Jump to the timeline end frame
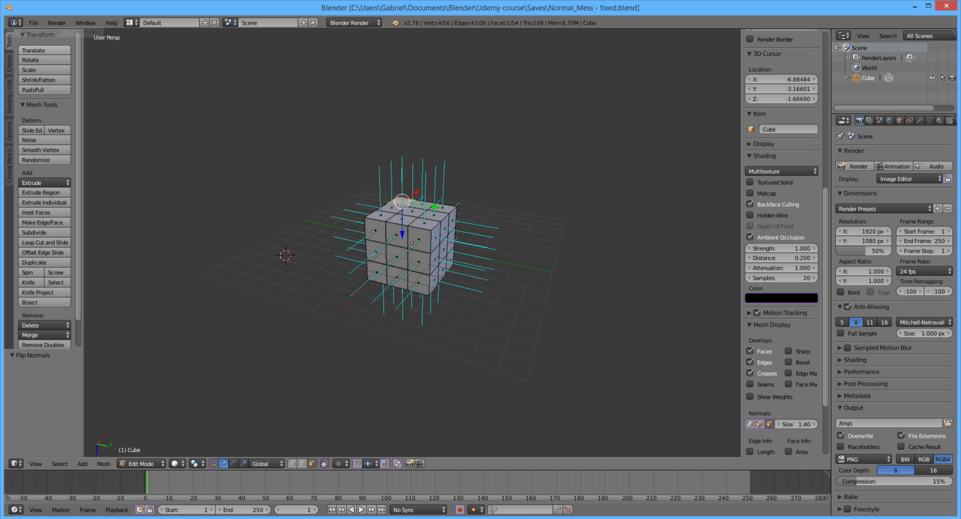 (381, 510)
